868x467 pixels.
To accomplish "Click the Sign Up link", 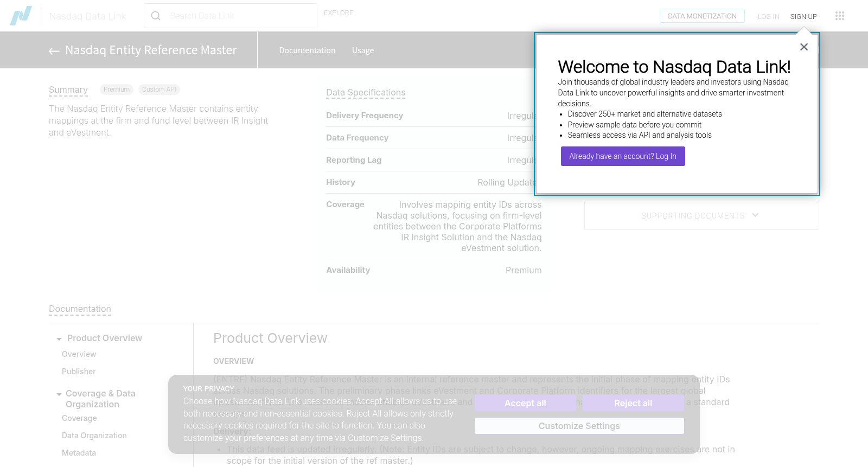I will 803,17.
